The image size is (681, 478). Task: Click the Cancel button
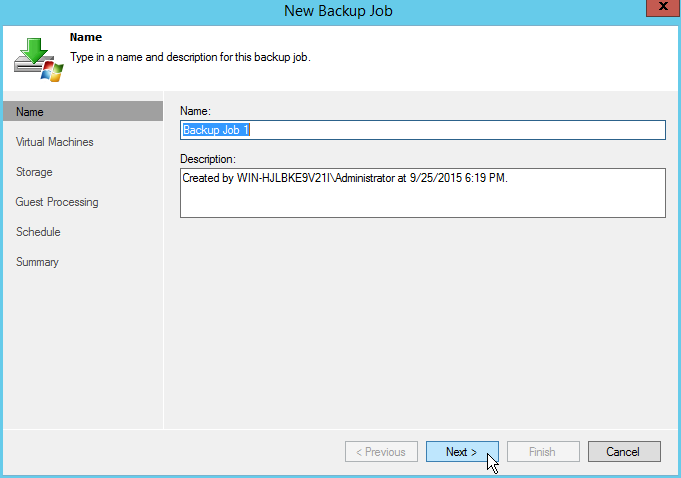tap(624, 452)
